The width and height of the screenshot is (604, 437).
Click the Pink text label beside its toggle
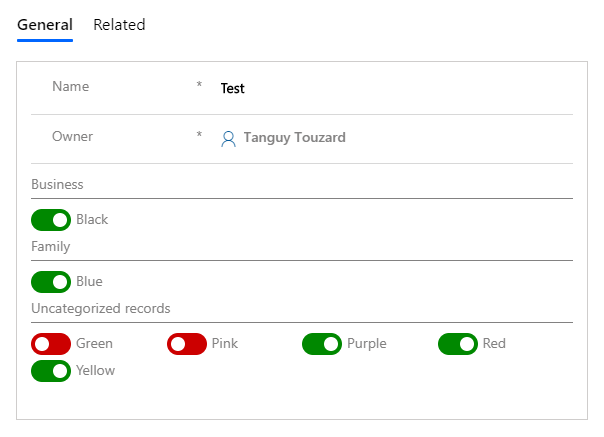pyautogui.click(x=225, y=344)
